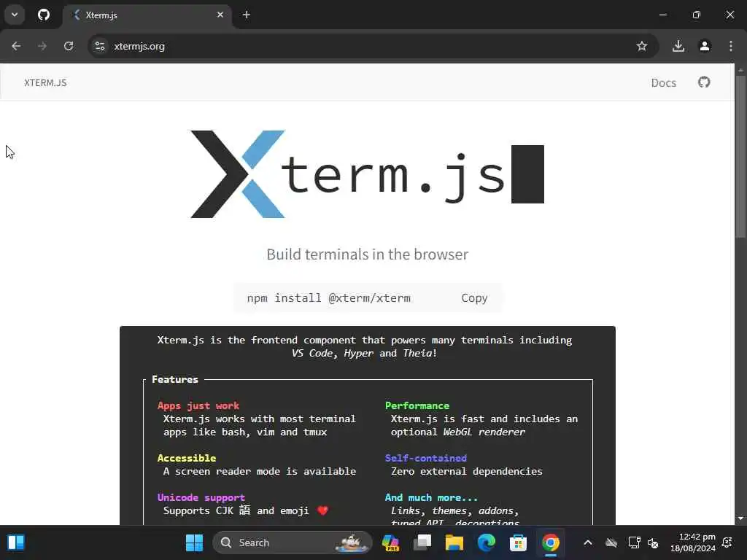Click the OneDrive cloud tray icon

[611, 542]
